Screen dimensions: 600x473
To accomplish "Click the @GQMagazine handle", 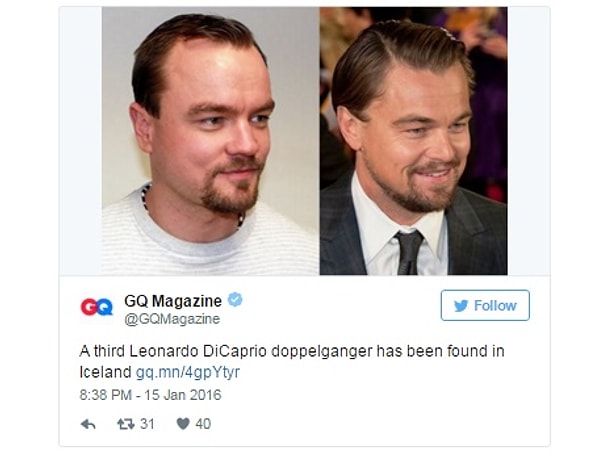I will (172, 319).
